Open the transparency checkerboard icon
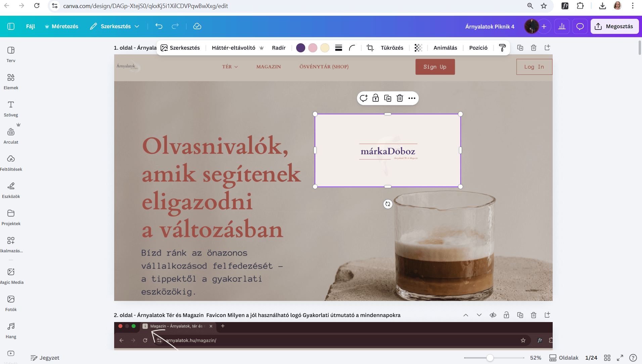642x364 pixels. click(x=418, y=48)
